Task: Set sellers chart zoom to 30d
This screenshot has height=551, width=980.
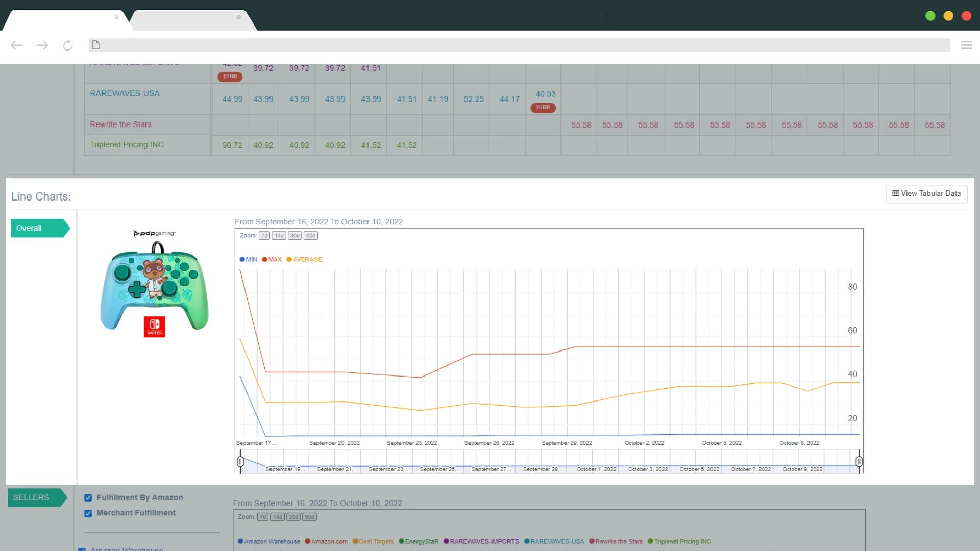Action: [293, 517]
